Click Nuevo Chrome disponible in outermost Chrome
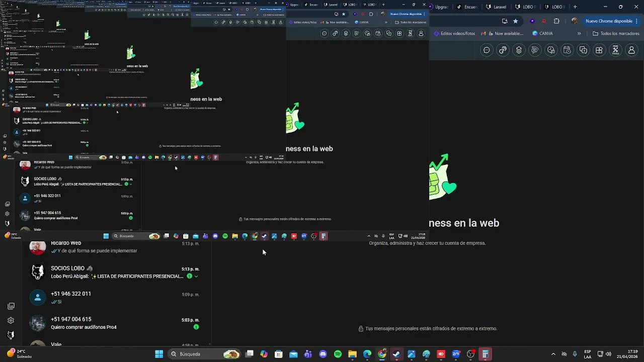Viewport: 644px width, 362px height. point(609,21)
